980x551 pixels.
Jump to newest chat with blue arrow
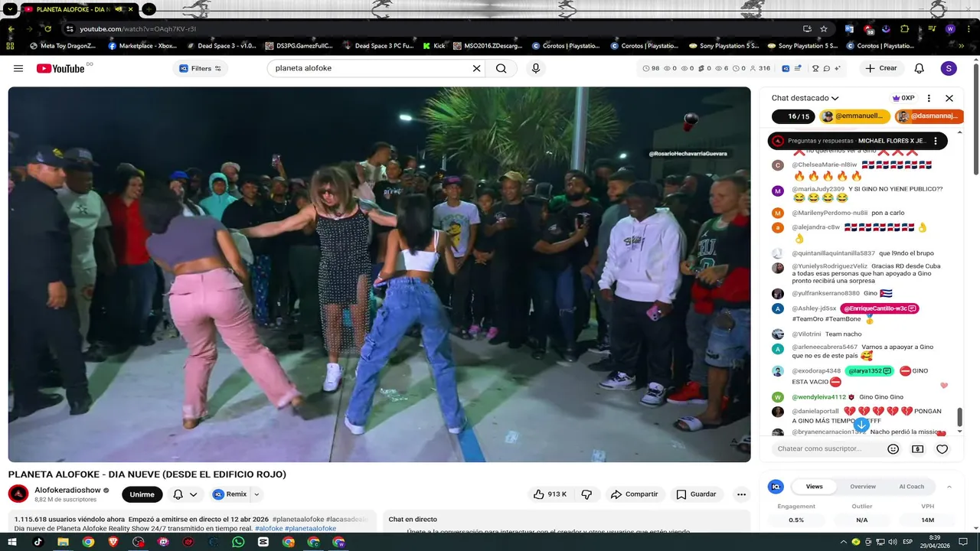(861, 424)
